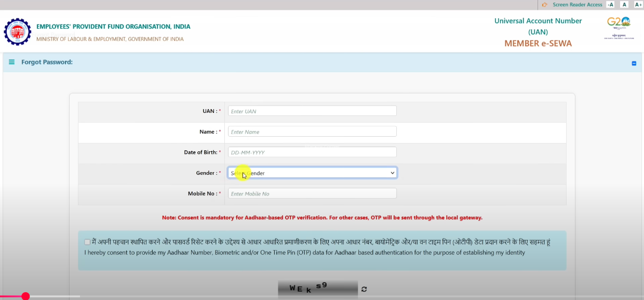Focus the Enter UAN field
Image resolution: width=644 pixels, height=300 pixels.
pyautogui.click(x=312, y=111)
